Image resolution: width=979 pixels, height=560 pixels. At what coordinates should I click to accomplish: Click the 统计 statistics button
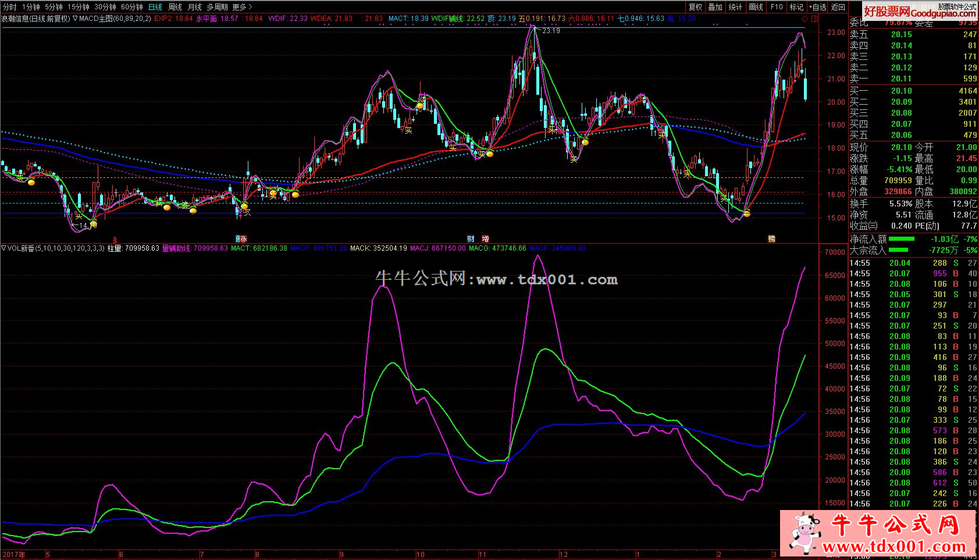pyautogui.click(x=735, y=7)
